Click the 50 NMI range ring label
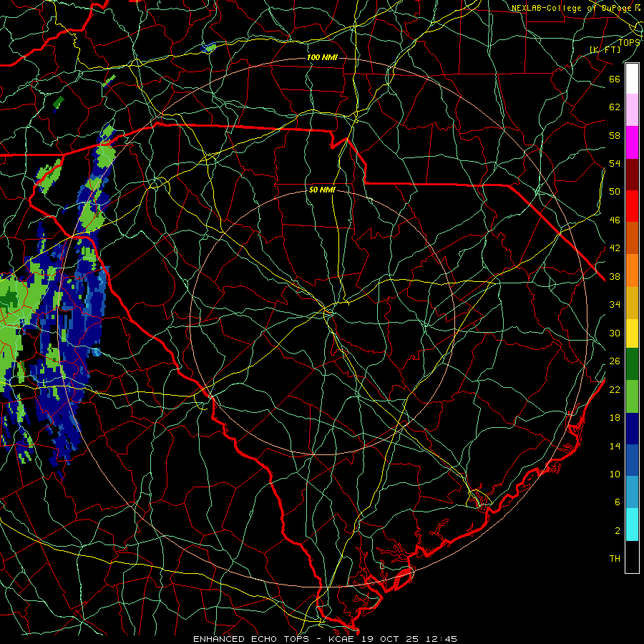 coord(322,190)
